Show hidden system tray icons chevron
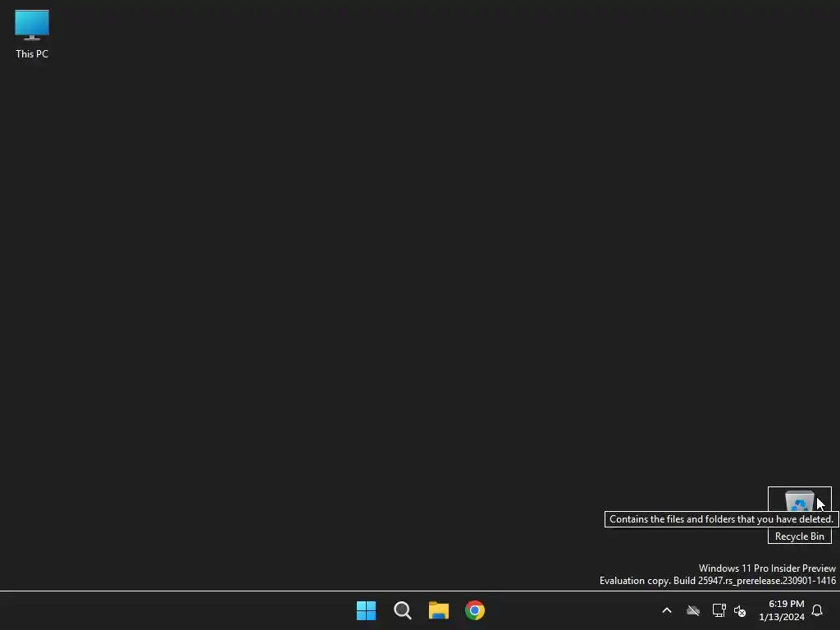Viewport: 840px width, 630px height. pyautogui.click(x=667, y=610)
